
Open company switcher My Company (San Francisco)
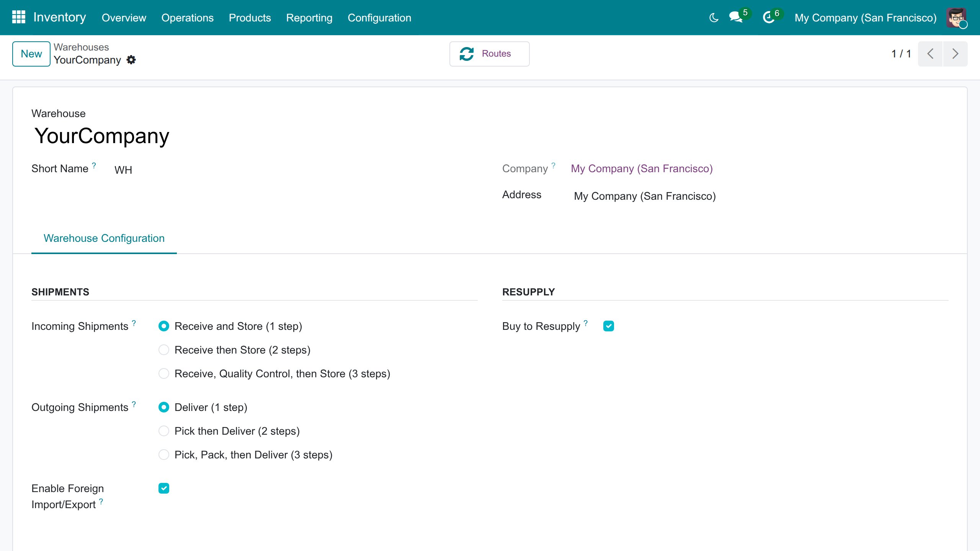pyautogui.click(x=865, y=18)
